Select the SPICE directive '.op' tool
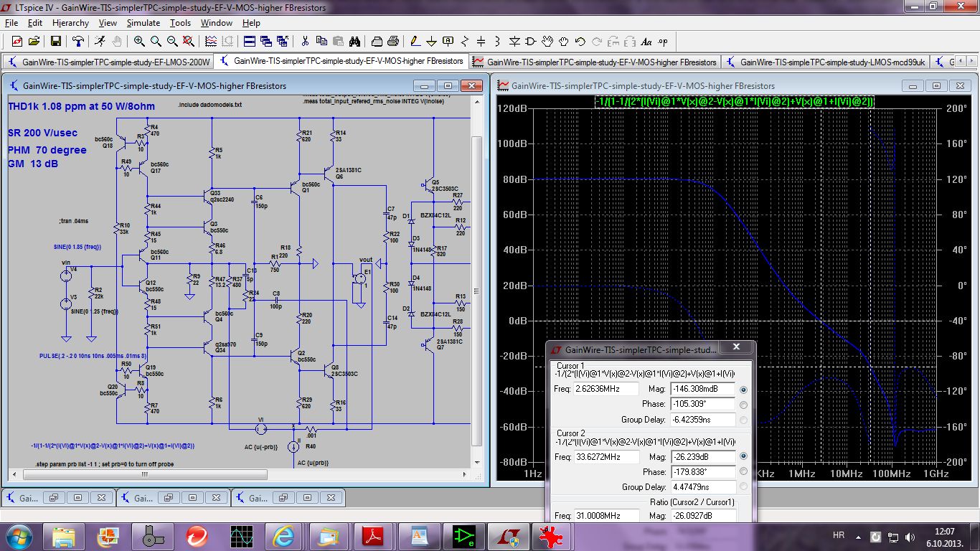Image resolution: width=980 pixels, height=551 pixels. [663, 42]
